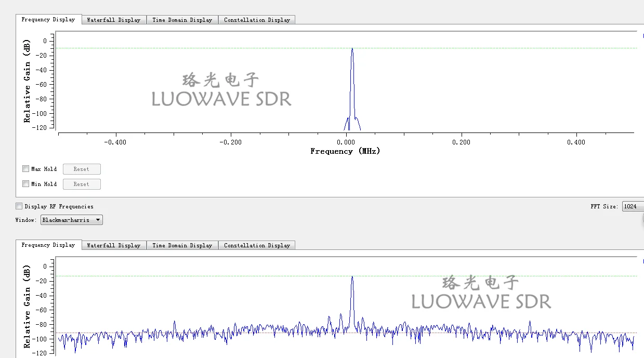Click the Frequency (MHz) axis title
This screenshot has width=644, height=358.
(x=345, y=151)
